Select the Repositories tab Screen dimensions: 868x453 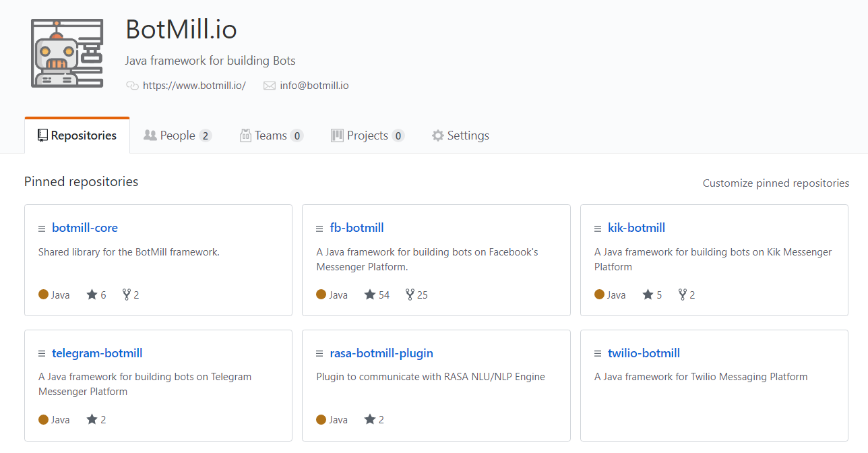click(x=77, y=135)
